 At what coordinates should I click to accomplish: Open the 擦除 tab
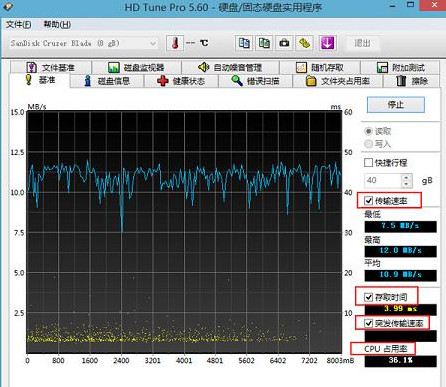[412, 81]
